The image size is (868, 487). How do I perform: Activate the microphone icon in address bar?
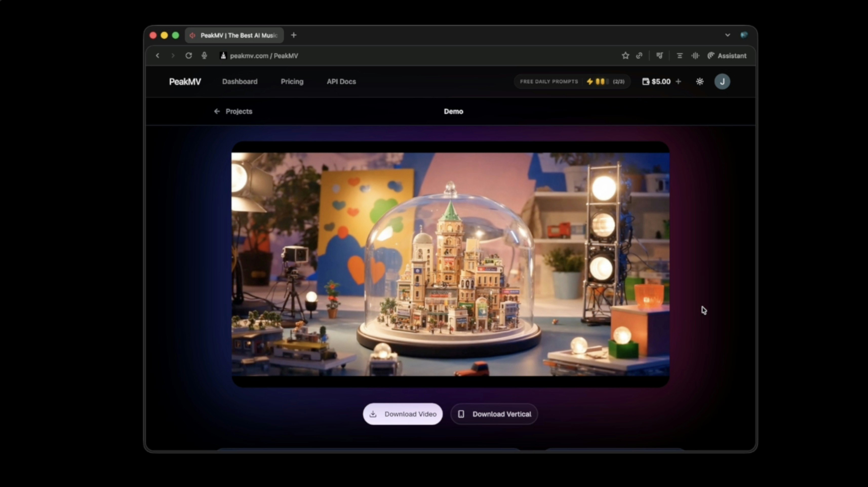(205, 56)
